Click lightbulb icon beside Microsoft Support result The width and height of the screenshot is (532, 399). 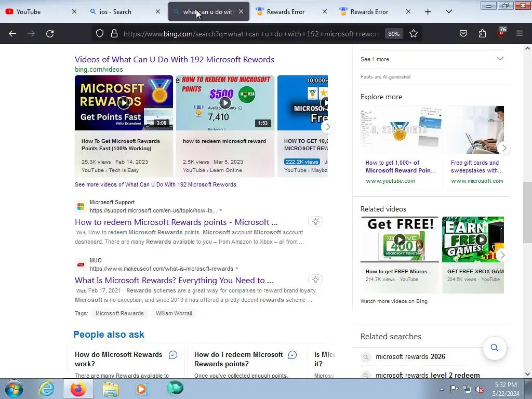pyautogui.click(x=315, y=221)
